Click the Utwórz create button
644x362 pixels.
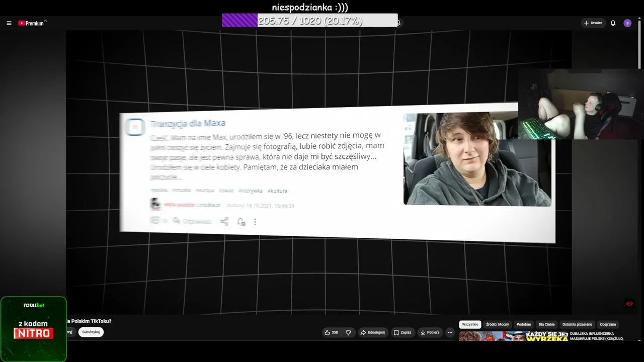(x=593, y=23)
